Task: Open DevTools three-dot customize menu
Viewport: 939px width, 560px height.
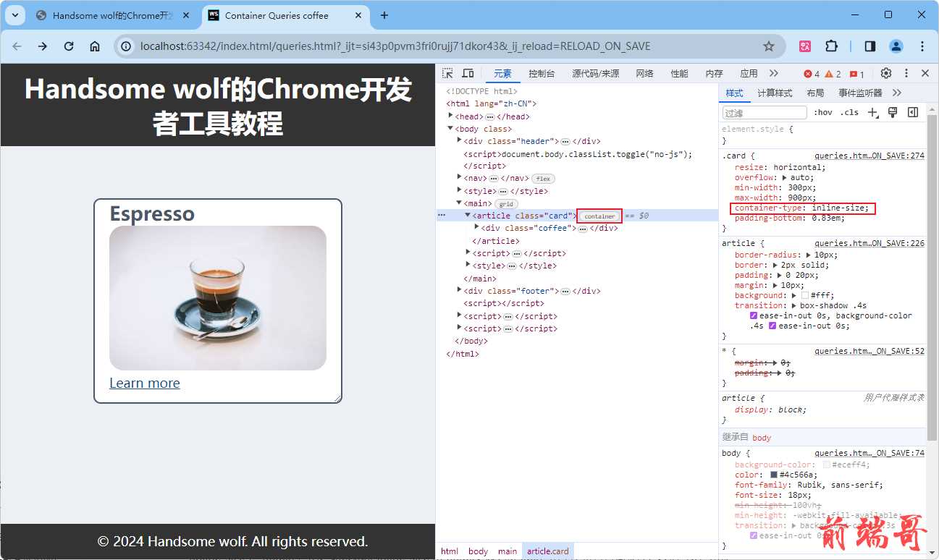Action: pyautogui.click(x=906, y=73)
